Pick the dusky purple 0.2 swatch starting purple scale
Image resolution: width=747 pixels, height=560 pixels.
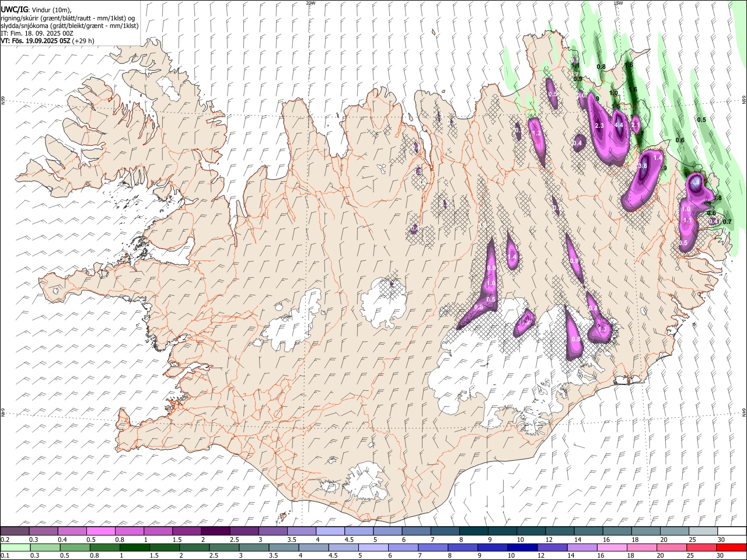(x=15, y=531)
